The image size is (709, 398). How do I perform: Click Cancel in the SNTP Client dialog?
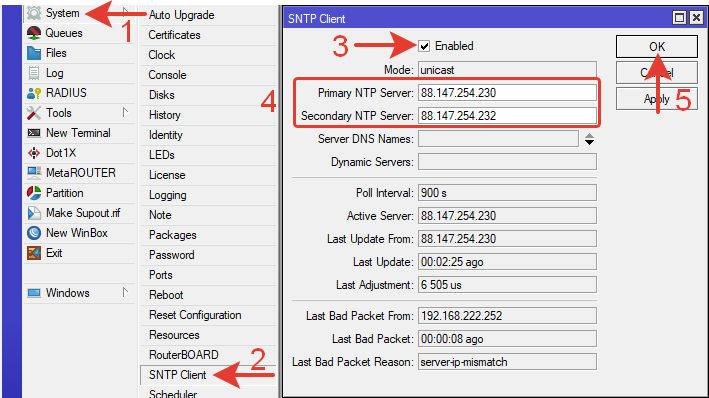(657, 72)
